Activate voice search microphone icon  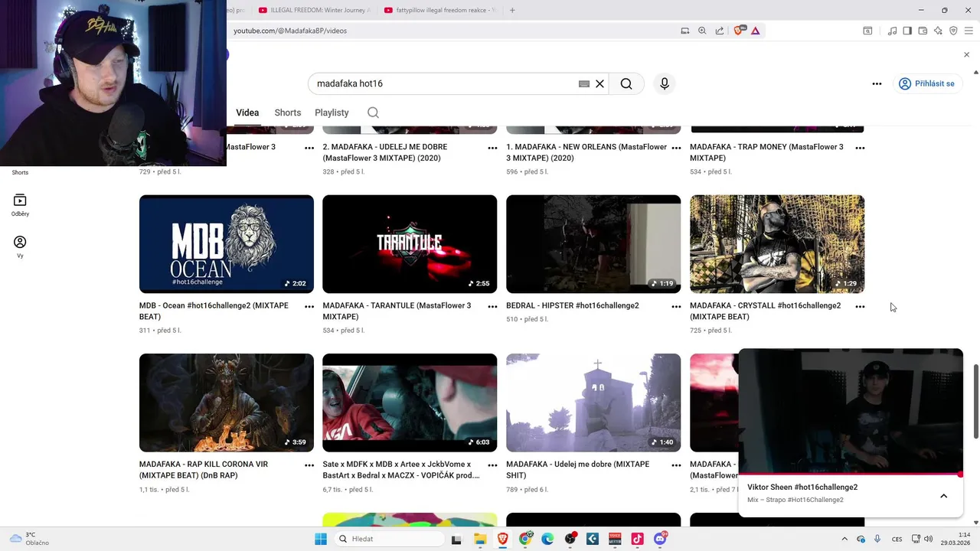[x=665, y=83]
